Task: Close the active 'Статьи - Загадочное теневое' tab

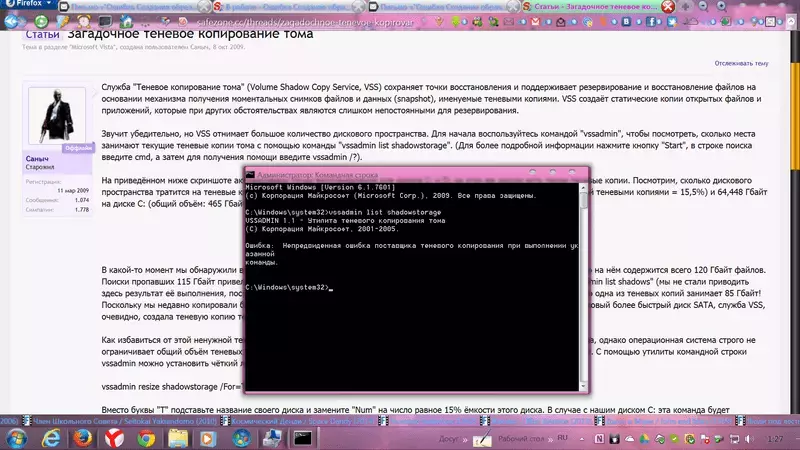Action: coord(668,6)
